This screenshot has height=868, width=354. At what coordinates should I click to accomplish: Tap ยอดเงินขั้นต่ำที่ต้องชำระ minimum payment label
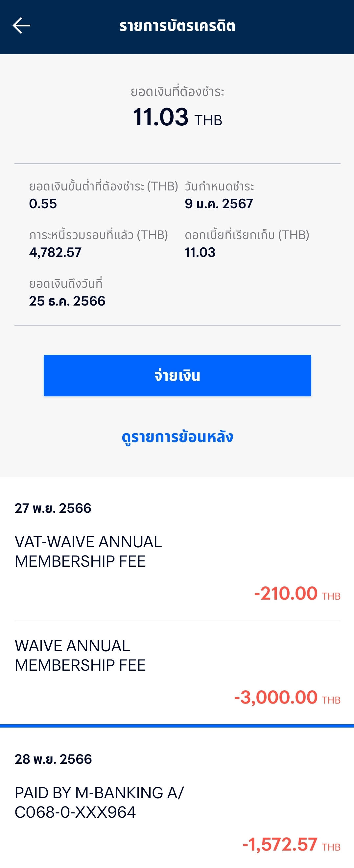point(104,186)
